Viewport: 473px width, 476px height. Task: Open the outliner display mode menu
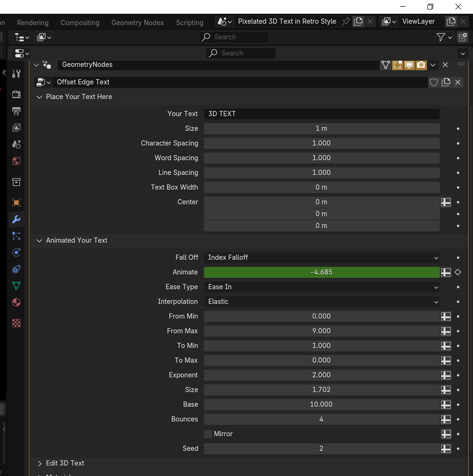[x=44, y=37]
